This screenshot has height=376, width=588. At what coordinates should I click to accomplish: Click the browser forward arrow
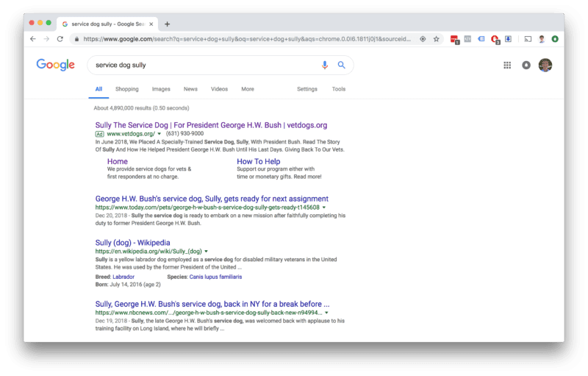46,39
